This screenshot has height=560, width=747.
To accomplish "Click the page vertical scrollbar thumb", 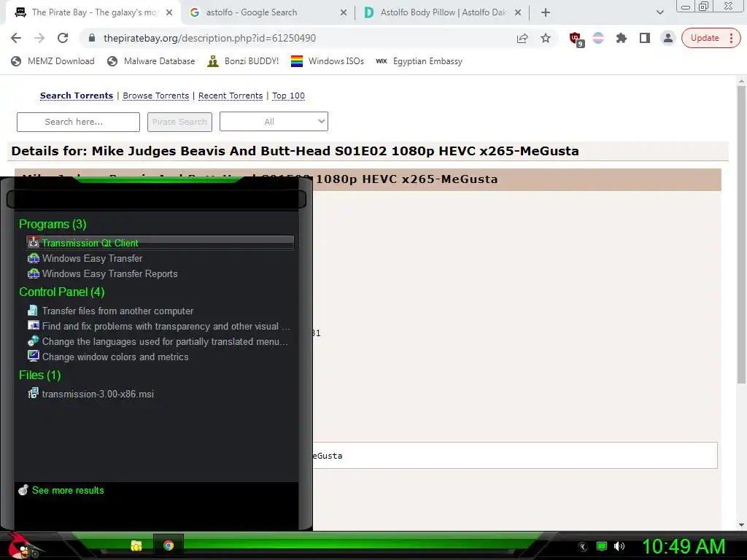I will tap(741, 235).
